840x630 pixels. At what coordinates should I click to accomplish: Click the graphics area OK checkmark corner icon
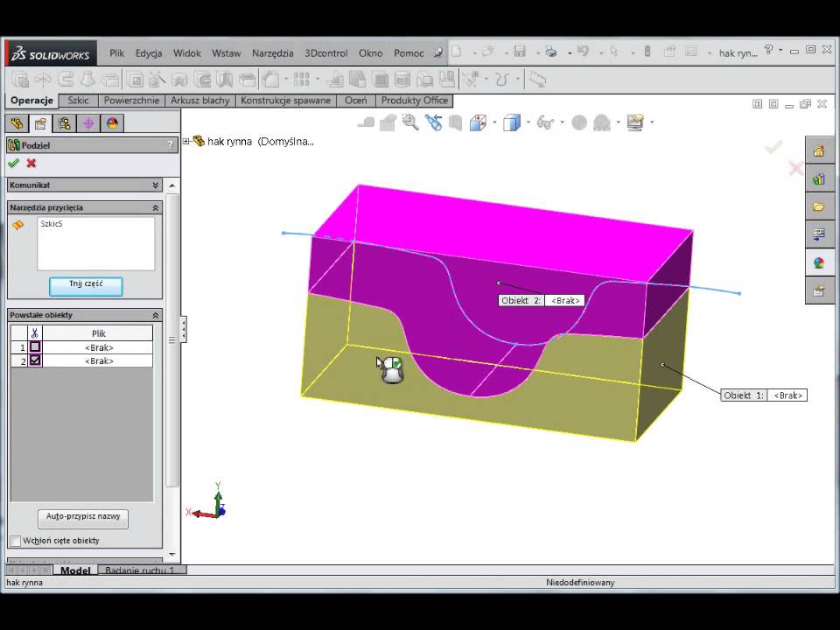(773, 147)
